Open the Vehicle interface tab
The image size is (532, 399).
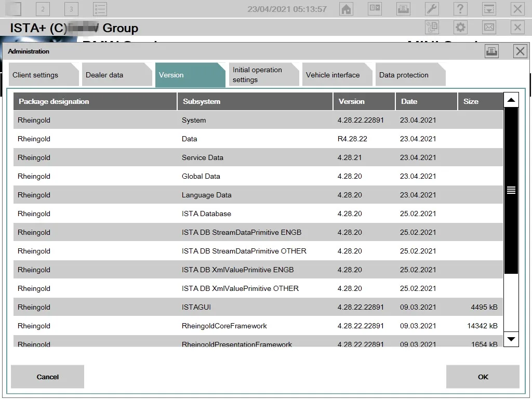tap(336, 75)
